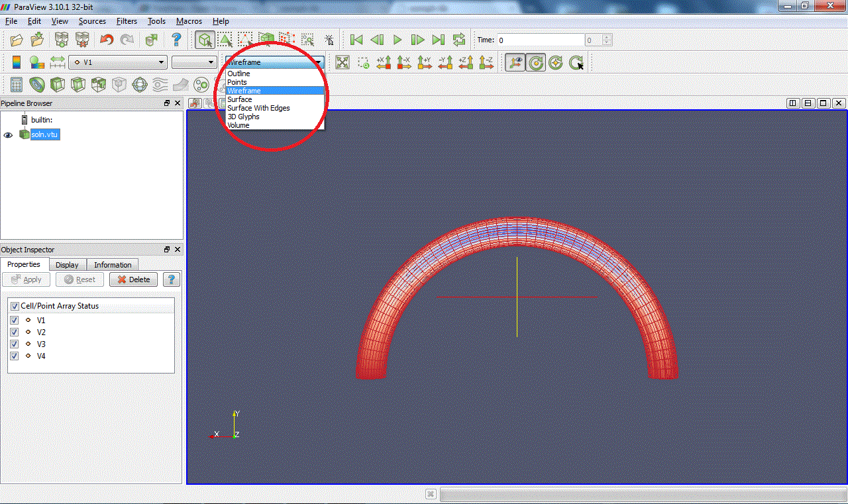The width and height of the screenshot is (848, 504).
Task: Set view direction to +X
Action: 384,62
